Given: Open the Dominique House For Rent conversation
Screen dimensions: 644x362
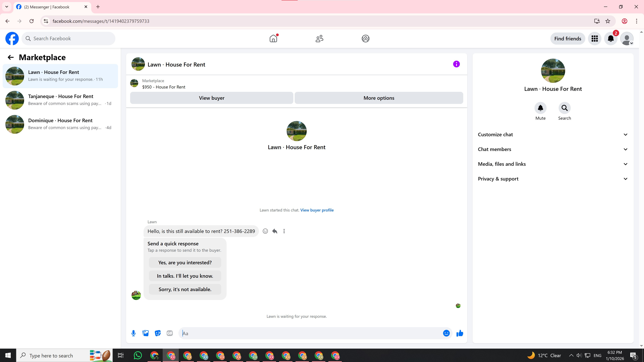Looking at the screenshot, I should [x=61, y=124].
